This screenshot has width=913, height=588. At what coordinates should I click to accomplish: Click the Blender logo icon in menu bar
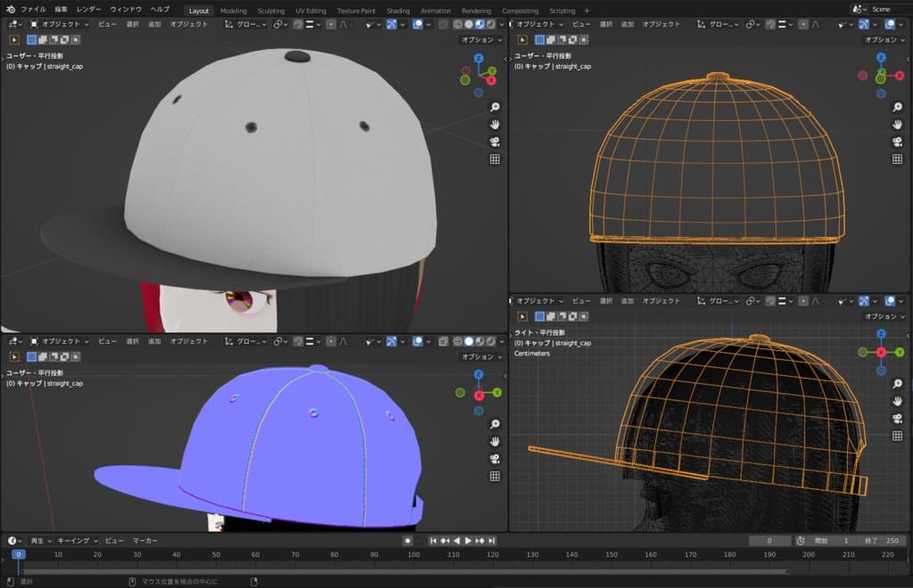point(10,9)
